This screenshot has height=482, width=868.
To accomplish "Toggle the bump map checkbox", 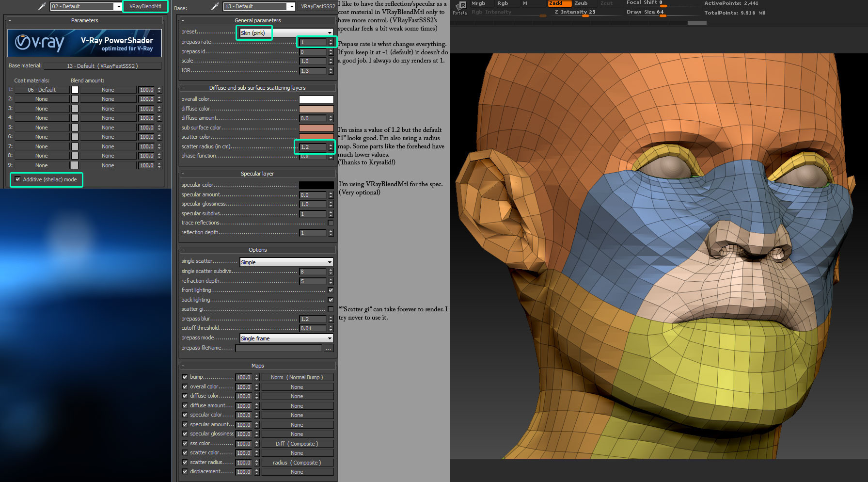I will click(185, 377).
